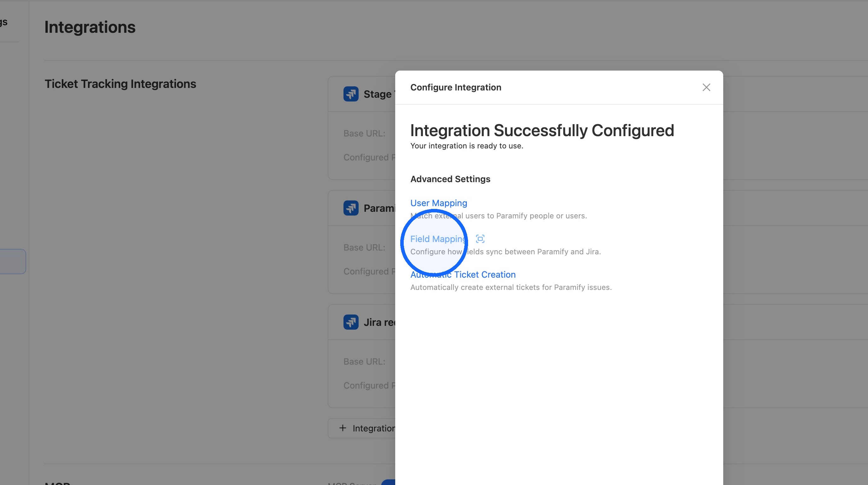The image size is (868, 485).
Task: Click the Base URL label on the Stage card
Action: (364, 134)
